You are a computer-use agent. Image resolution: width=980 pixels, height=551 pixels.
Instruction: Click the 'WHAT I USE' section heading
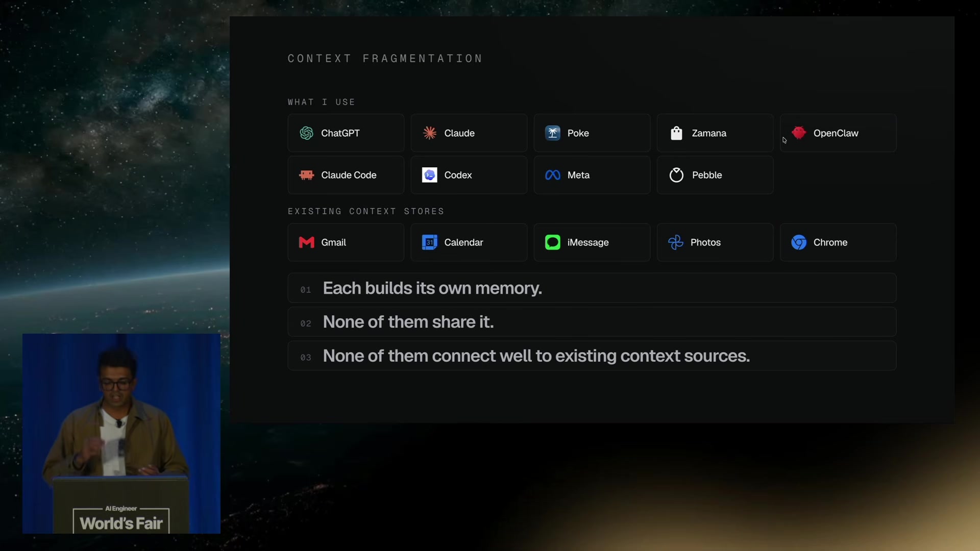(322, 102)
